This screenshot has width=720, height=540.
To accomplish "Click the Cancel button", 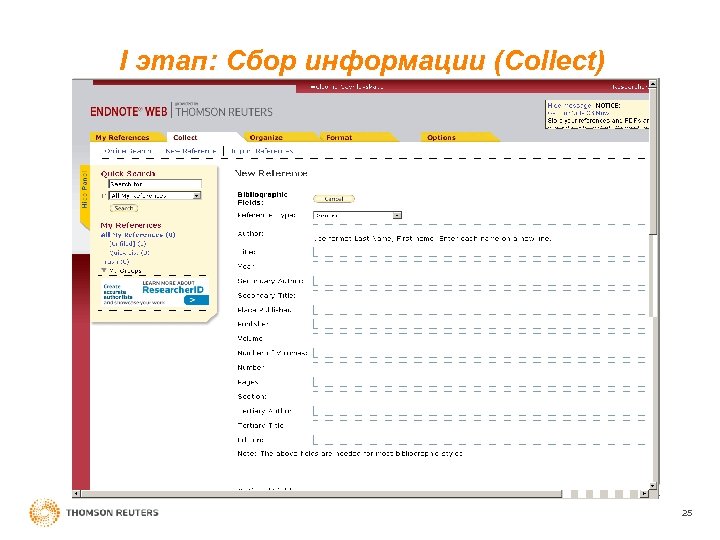I will coord(334,199).
